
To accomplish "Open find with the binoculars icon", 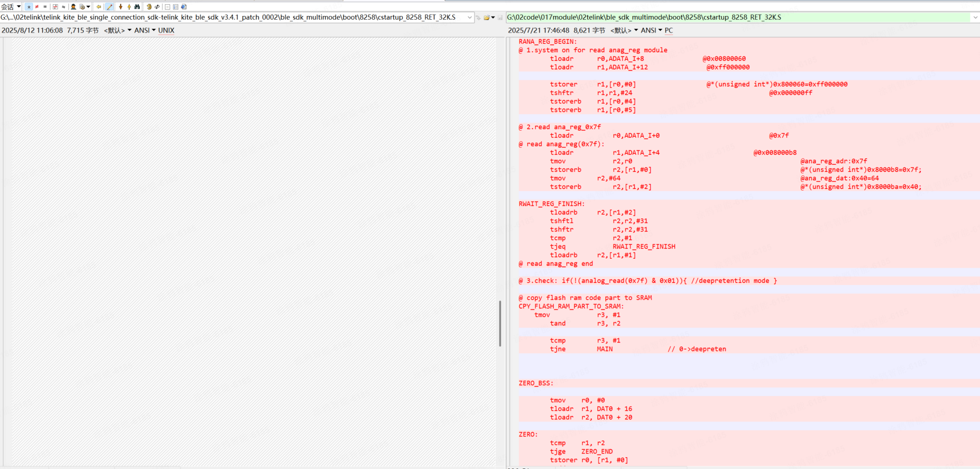I will pos(137,7).
